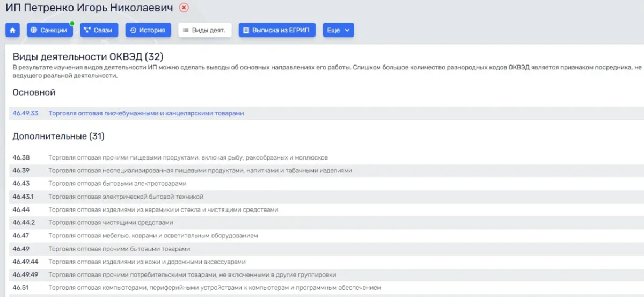
Task: Switch to the Виды деят. tab
Action: [x=205, y=30]
